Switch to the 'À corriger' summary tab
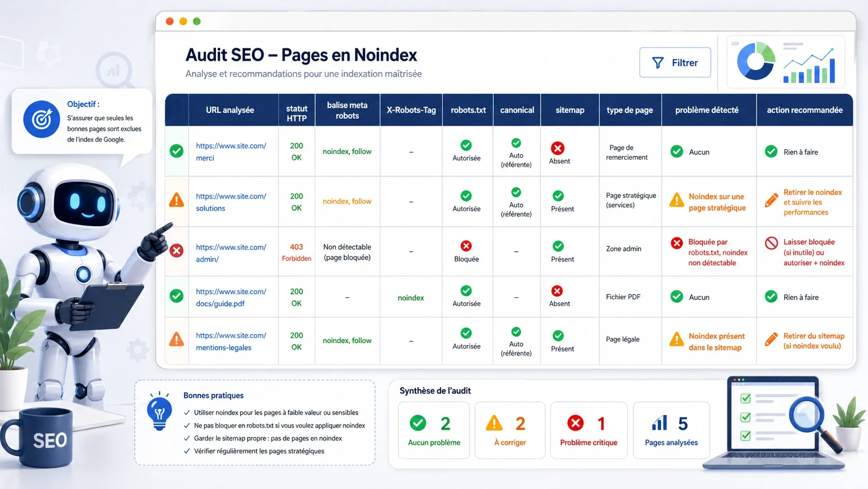The height and width of the screenshot is (489, 868). coord(509,430)
